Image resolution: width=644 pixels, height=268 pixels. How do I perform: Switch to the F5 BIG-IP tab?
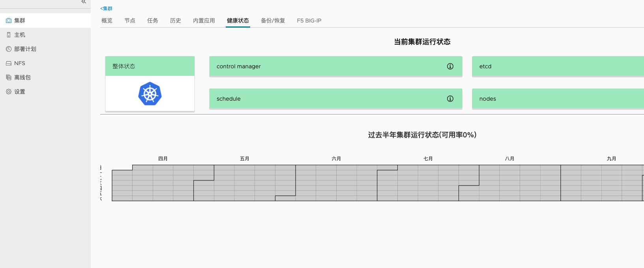309,21
